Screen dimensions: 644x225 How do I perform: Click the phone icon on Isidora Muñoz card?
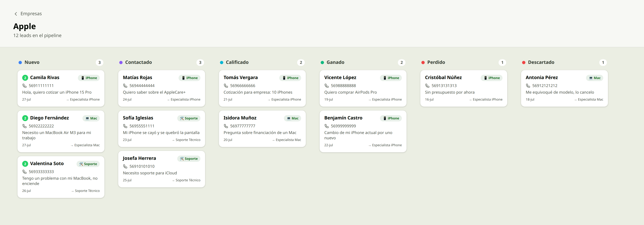point(226,126)
